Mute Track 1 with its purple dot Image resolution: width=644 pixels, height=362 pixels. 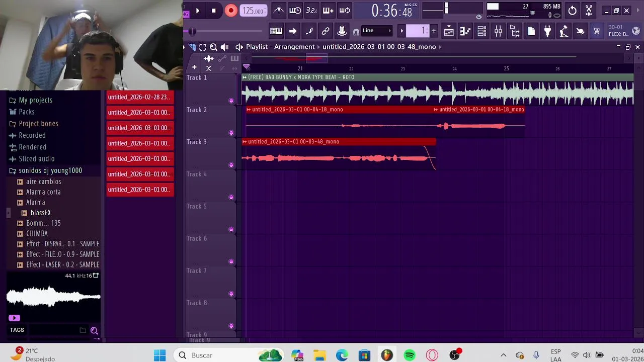231,101
